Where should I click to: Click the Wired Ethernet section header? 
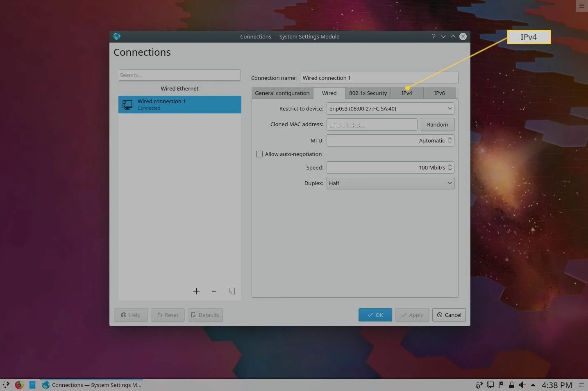[x=179, y=88]
